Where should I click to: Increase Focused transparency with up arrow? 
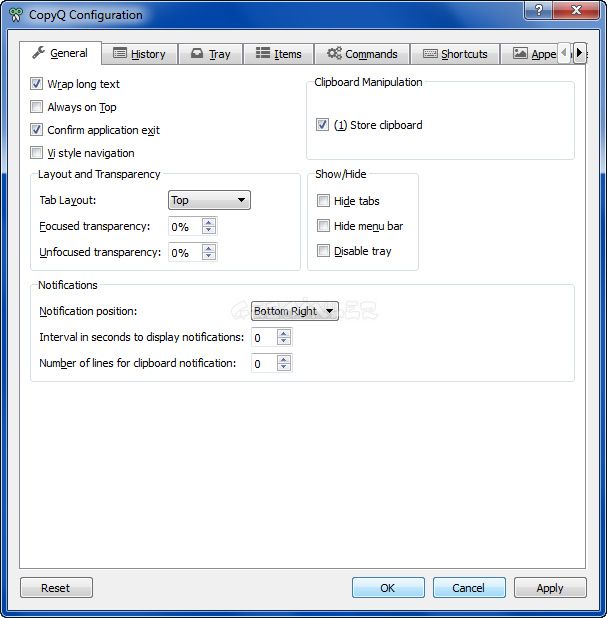209,222
